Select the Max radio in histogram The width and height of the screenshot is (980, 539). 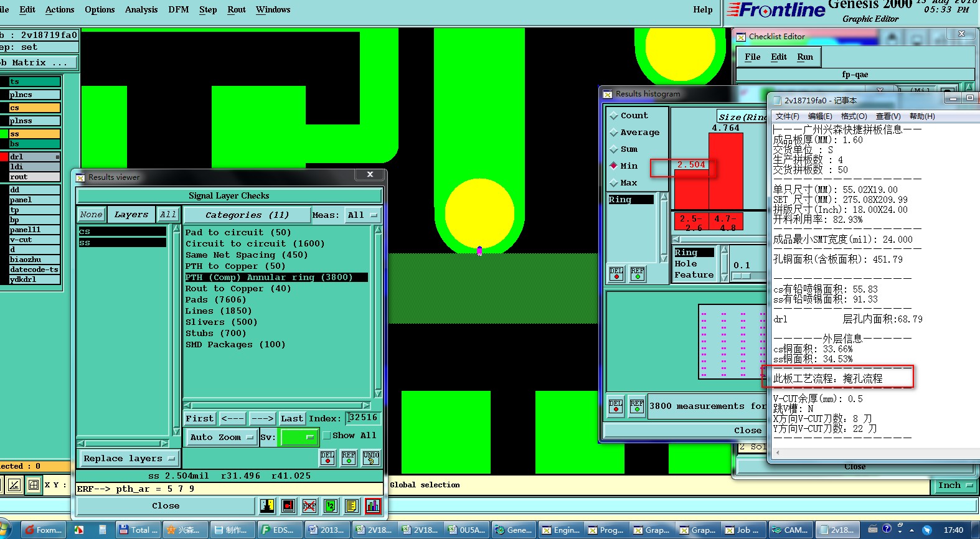coord(614,183)
